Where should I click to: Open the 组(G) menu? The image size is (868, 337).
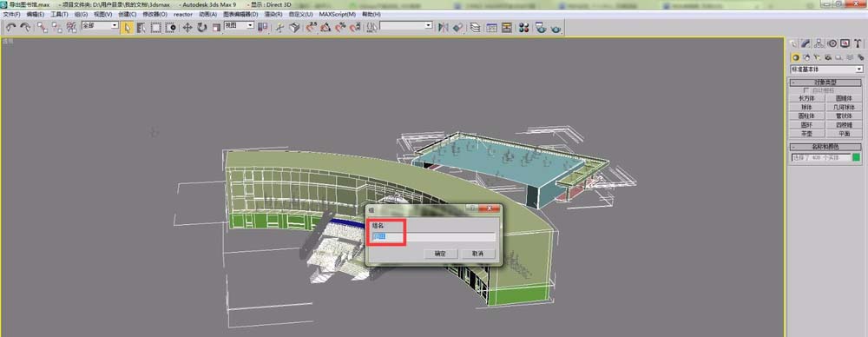point(81,14)
